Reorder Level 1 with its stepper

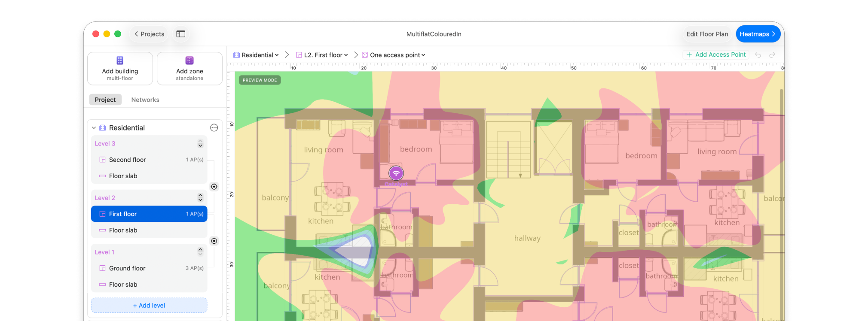tap(200, 251)
